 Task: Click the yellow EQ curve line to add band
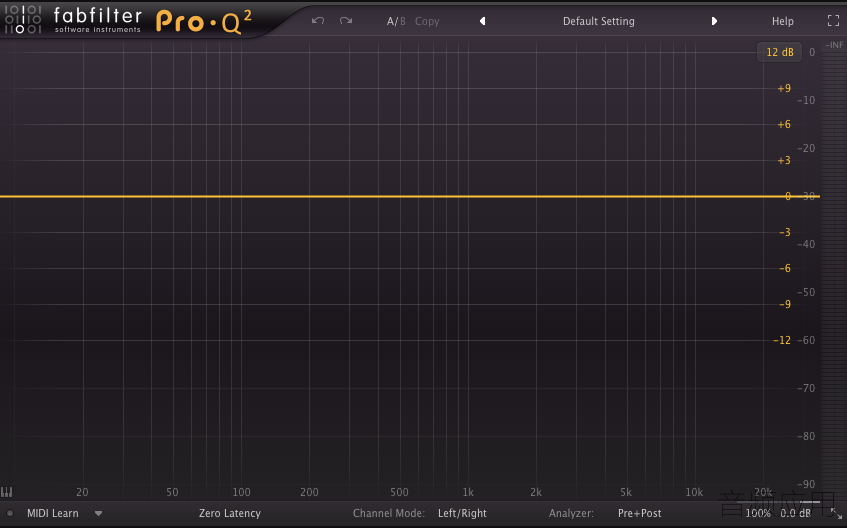409,196
